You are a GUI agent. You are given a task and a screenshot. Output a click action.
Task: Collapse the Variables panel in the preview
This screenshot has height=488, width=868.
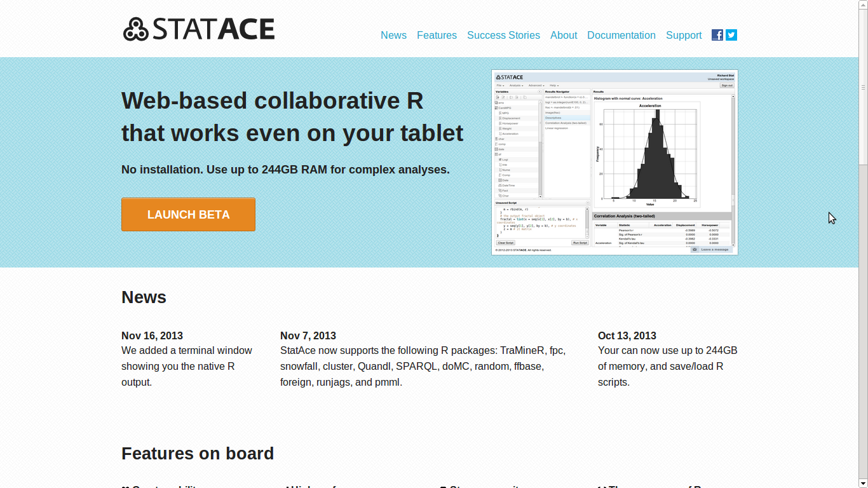pos(539,91)
